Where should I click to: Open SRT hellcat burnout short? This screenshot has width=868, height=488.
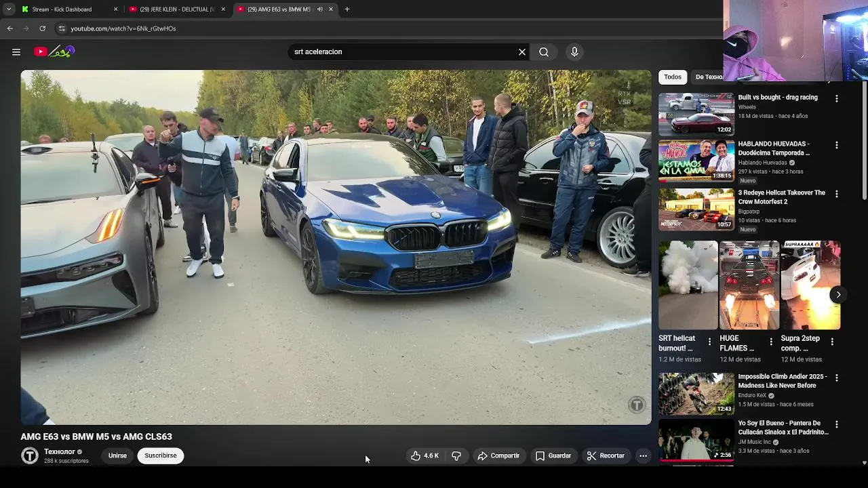(x=688, y=285)
